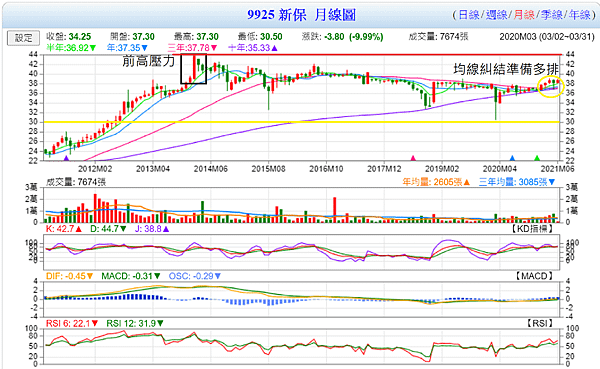Click the 2015M08 time axis label

[269, 169]
